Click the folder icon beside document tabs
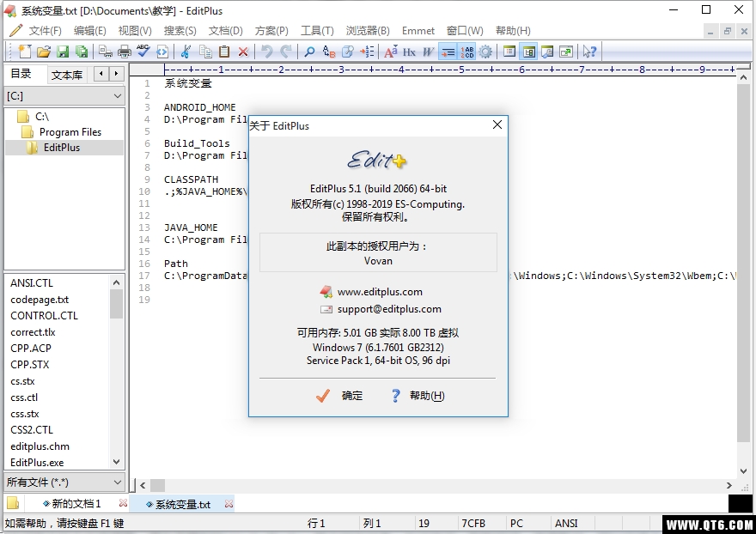Viewport: 756px width, 534px height. tap(13, 503)
